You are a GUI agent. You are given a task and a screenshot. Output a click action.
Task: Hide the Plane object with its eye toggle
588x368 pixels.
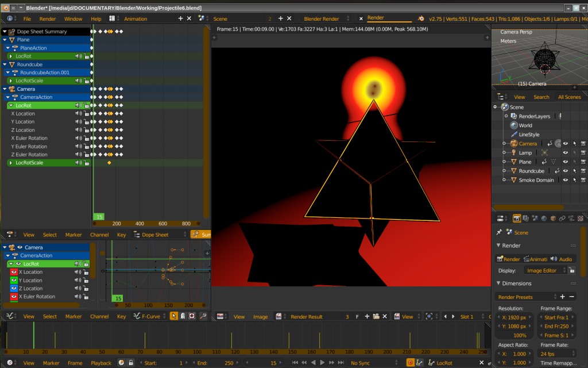coord(566,162)
